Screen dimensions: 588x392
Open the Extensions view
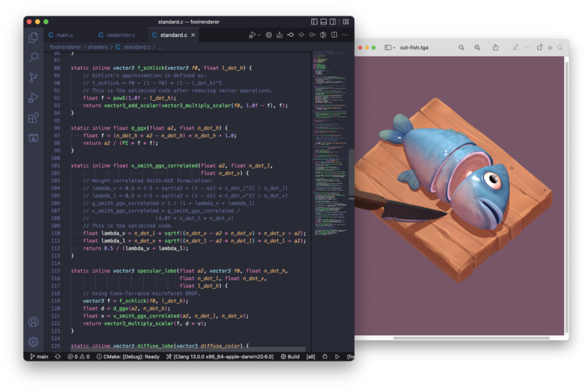[33, 118]
